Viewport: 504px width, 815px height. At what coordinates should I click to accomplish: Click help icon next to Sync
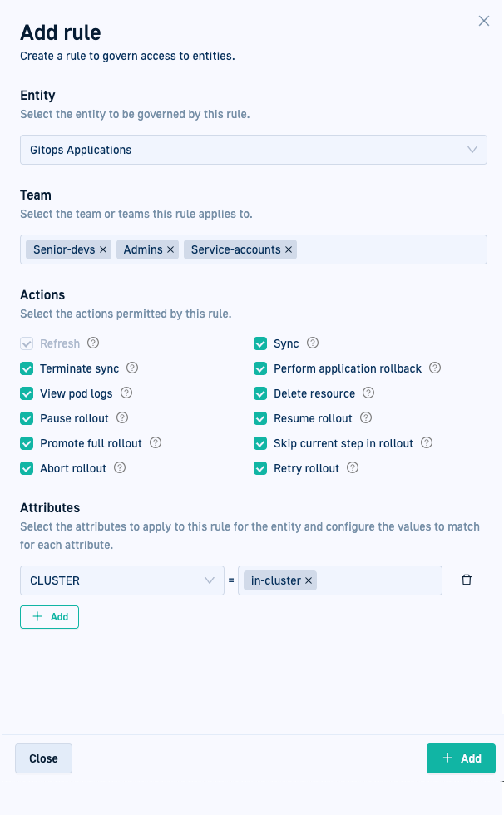tap(313, 343)
